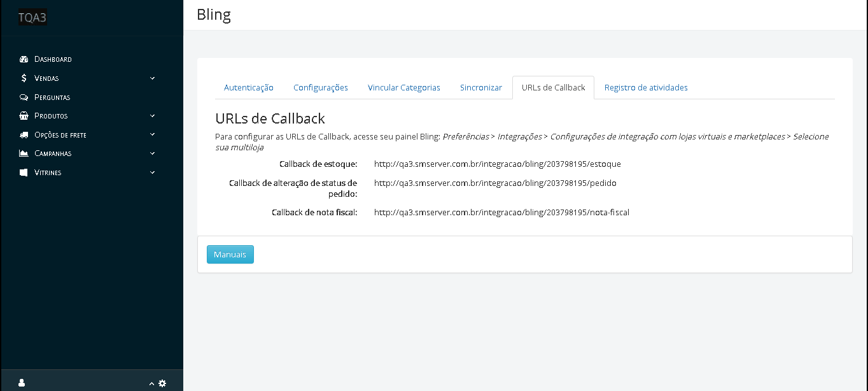Open the Vendas menu item
868x391 pixels.
tap(46, 78)
